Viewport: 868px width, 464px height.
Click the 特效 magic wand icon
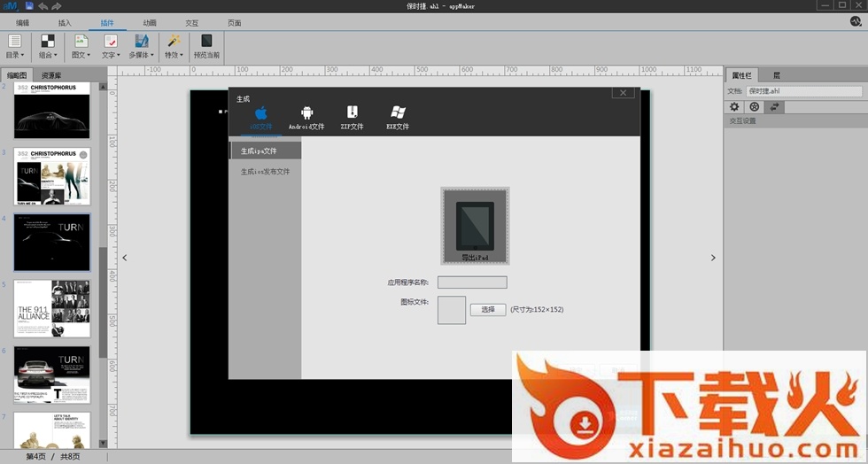174,41
